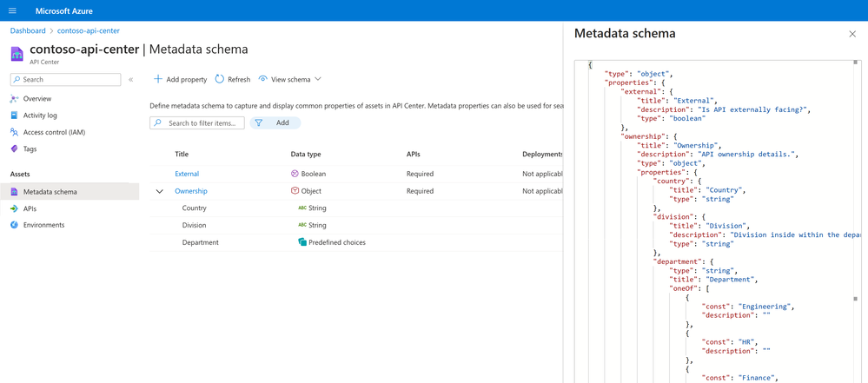Select the Division row title

(x=194, y=225)
